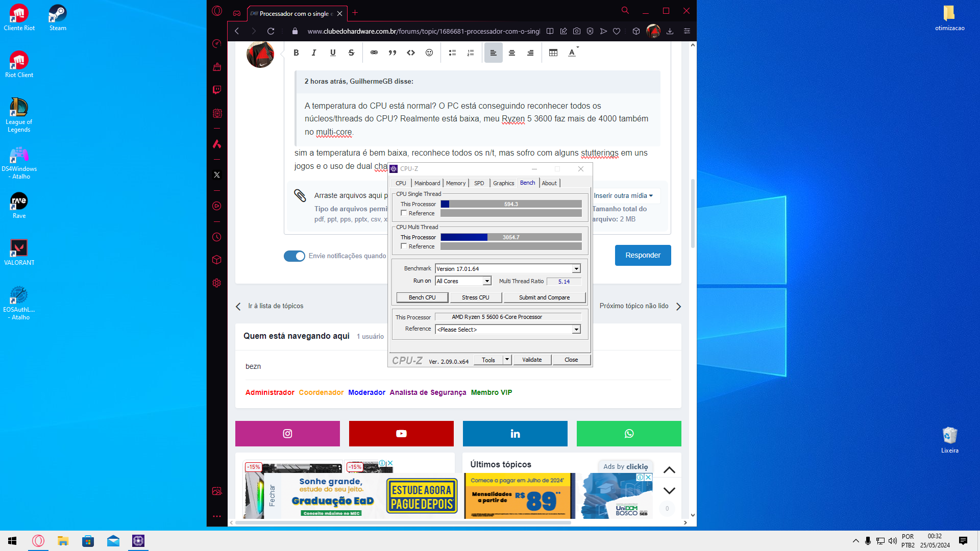Viewport: 980px width, 551px height.
Task: Check the Multi Thread Reference checkbox
Action: coord(404,246)
